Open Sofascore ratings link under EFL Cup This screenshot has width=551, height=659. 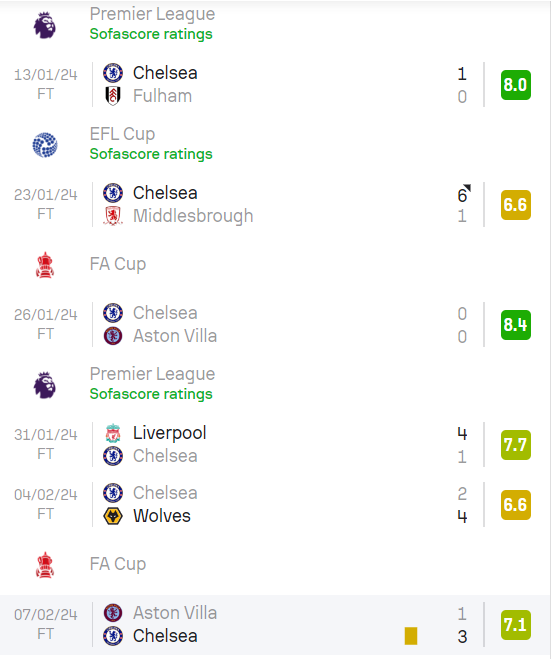[x=151, y=154]
